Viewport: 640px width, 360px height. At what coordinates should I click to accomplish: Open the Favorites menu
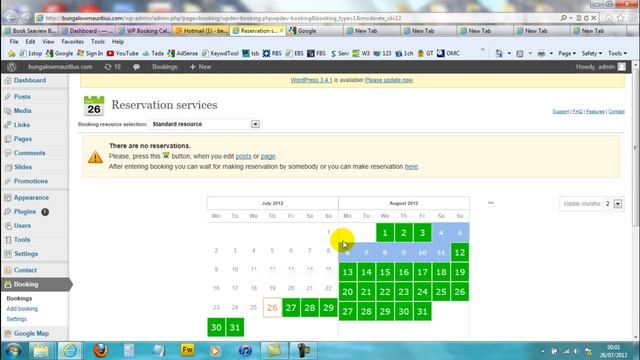(72, 42)
